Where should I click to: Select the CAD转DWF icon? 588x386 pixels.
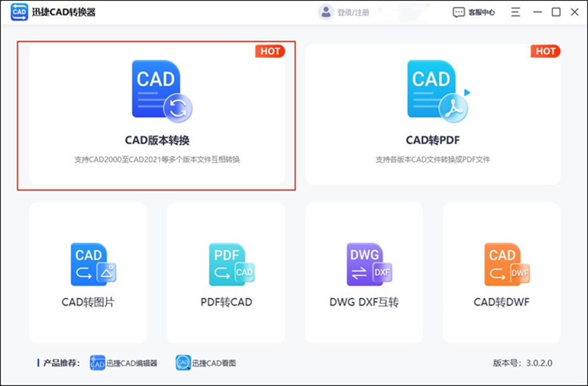pyautogui.click(x=507, y=264)
